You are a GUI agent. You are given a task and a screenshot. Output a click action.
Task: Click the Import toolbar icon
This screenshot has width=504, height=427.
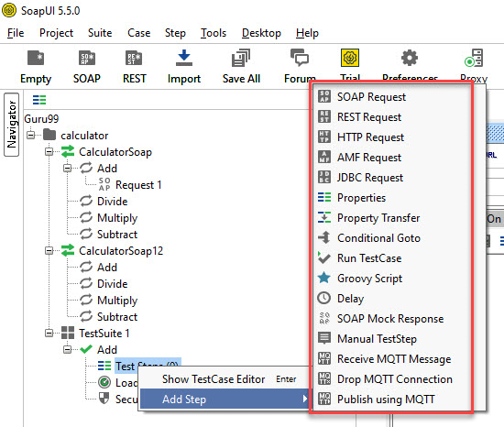point(184,58)
